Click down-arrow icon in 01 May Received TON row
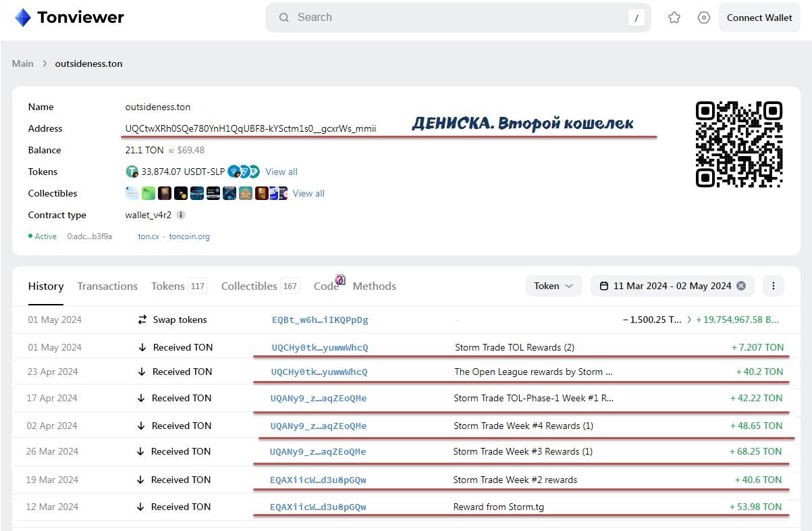 [142, 347]
